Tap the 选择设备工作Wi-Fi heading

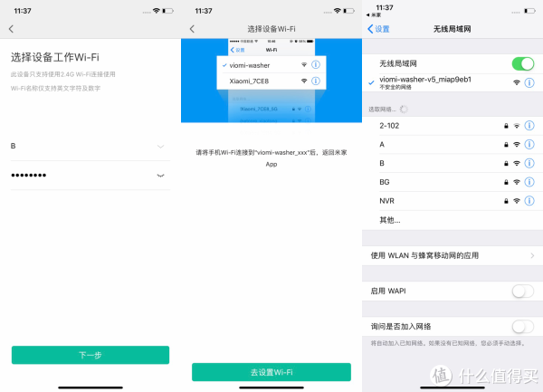click(55, 57)
